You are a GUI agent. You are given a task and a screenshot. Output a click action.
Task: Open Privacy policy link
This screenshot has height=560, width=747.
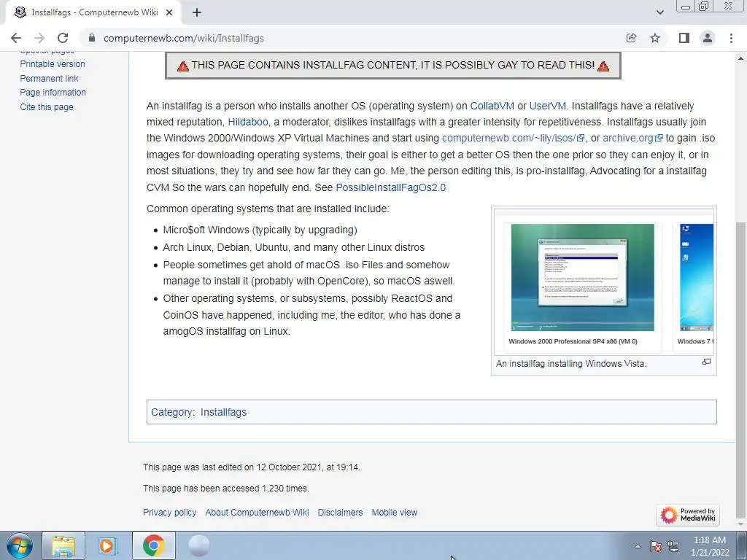(169, 513)
